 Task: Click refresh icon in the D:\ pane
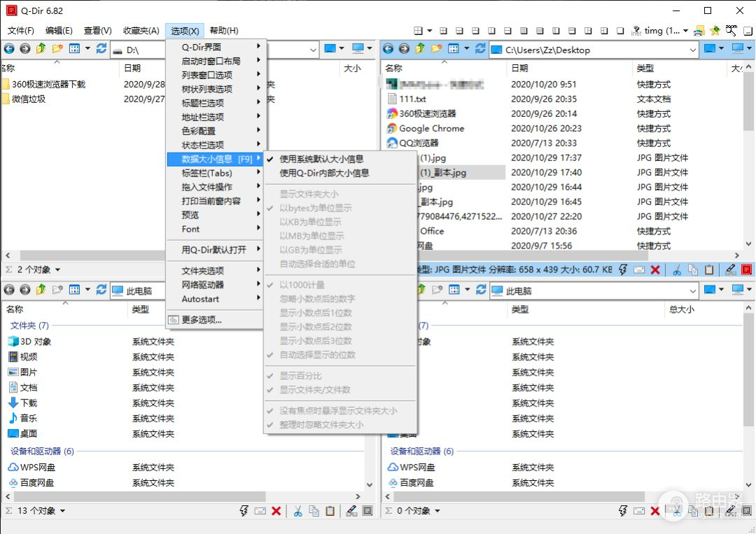pyautogui.click(x=101, y=48)
